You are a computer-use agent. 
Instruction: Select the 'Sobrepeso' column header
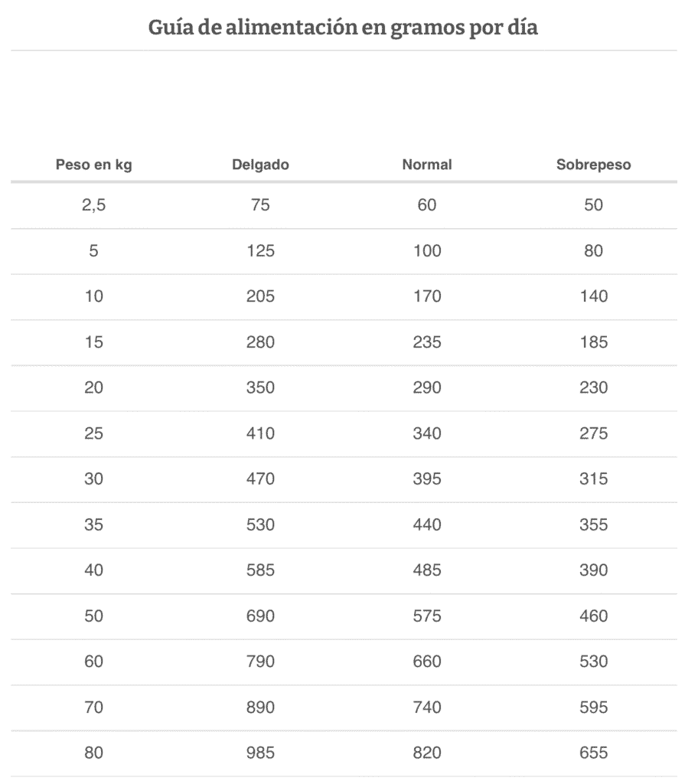[593, 165]
